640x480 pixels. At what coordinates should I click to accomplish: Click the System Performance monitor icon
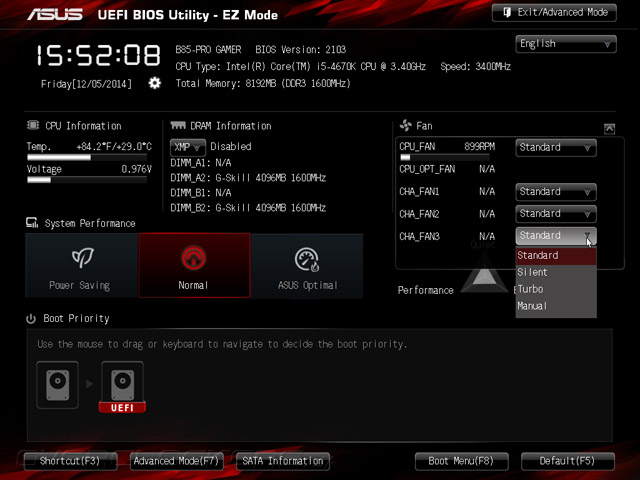pyautogui.click(x=32, y=222)
